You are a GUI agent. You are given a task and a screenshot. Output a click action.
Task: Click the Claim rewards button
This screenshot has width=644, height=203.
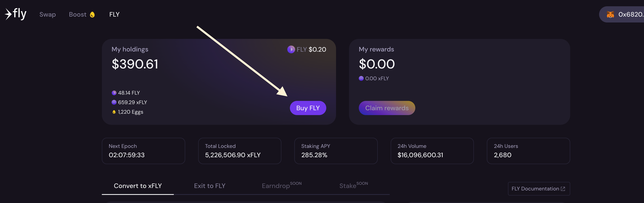(387, 108)
